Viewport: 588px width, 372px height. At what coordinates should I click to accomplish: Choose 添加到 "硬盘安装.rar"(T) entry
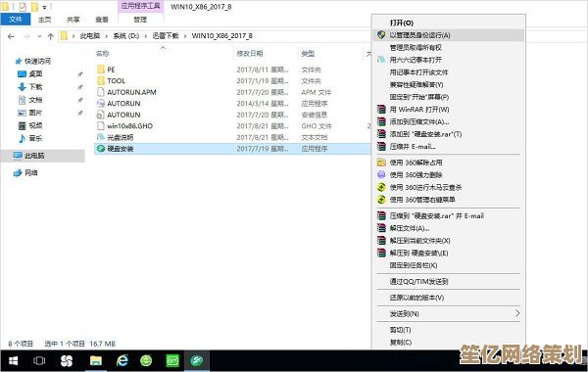click(x=425, y=134)
